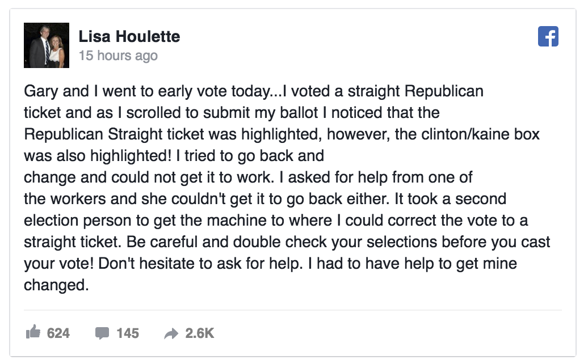View the 624 likes count
588x364 pixels.
pyautogui.click(x=58, y=333)
